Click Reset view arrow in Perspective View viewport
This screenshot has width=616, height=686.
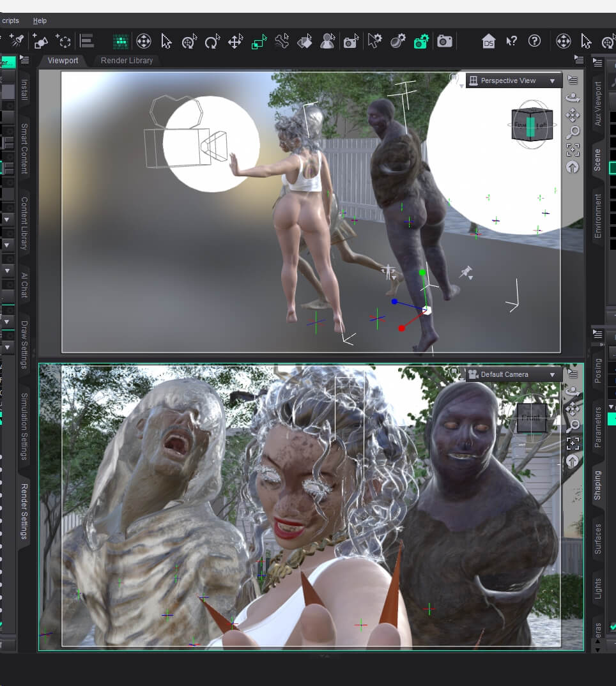573,167
